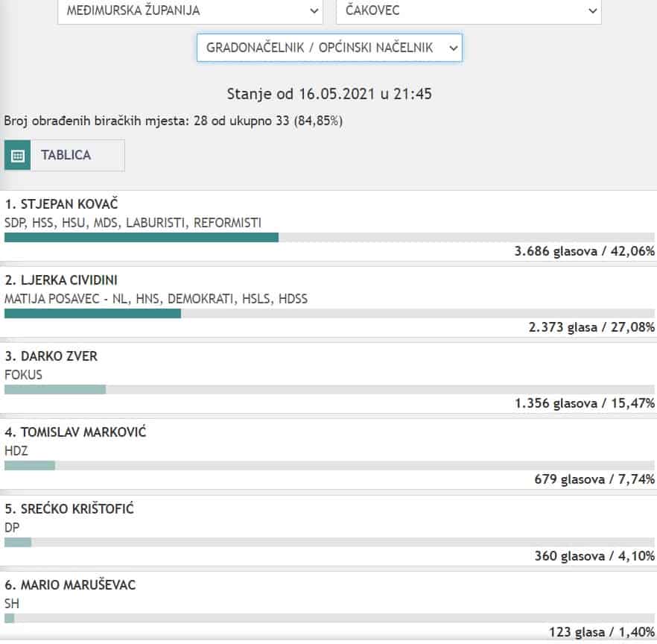Click Srećko Krištofić candidate name
Image resolution: width=657 pixels, height=644 pixels.
69,508
